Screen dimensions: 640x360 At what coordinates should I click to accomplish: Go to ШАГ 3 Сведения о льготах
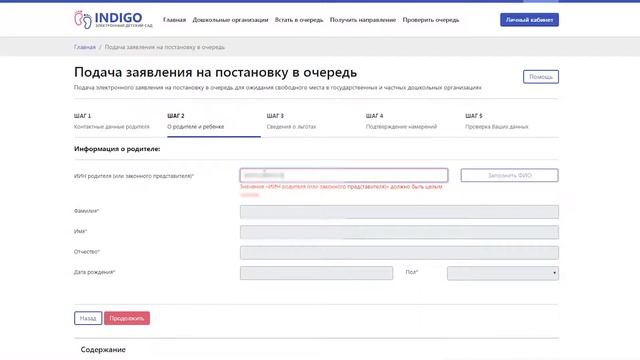pyautogui.click(x=291, y=121)
